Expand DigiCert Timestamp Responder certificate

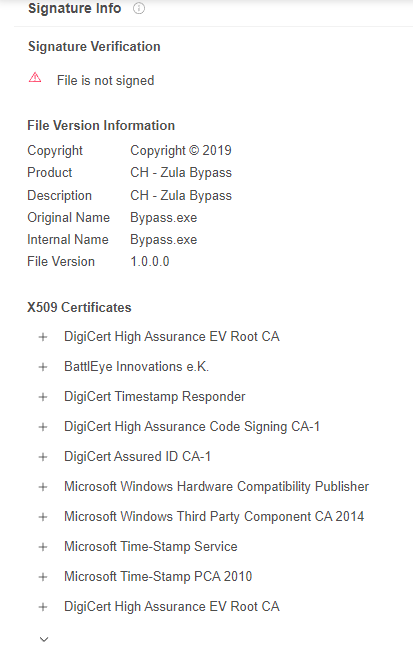pyautogui.click(x=43, y=397)
